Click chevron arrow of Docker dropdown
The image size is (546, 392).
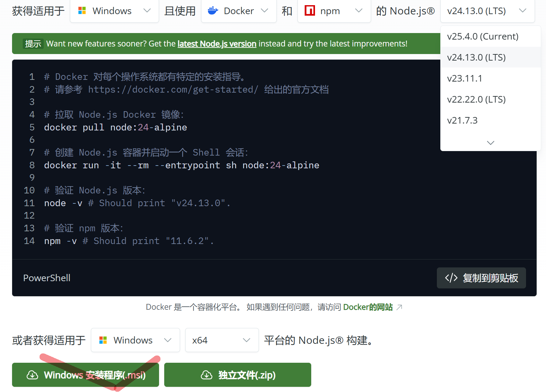[x=264, y=11]
